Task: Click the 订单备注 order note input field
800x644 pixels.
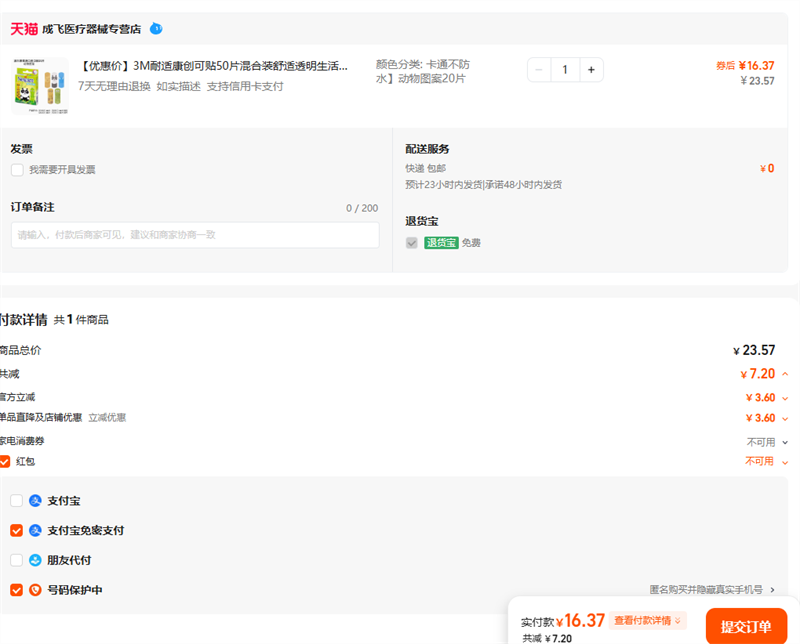Action: pyautogui.click(x=195, y=235)
